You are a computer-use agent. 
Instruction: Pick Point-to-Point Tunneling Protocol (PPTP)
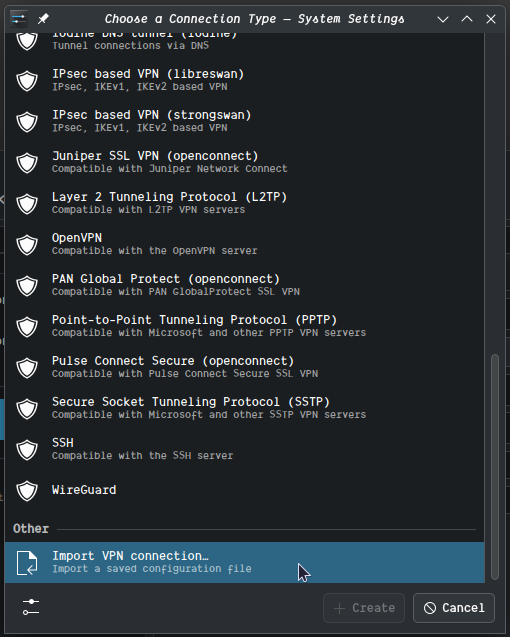point(245,327)
